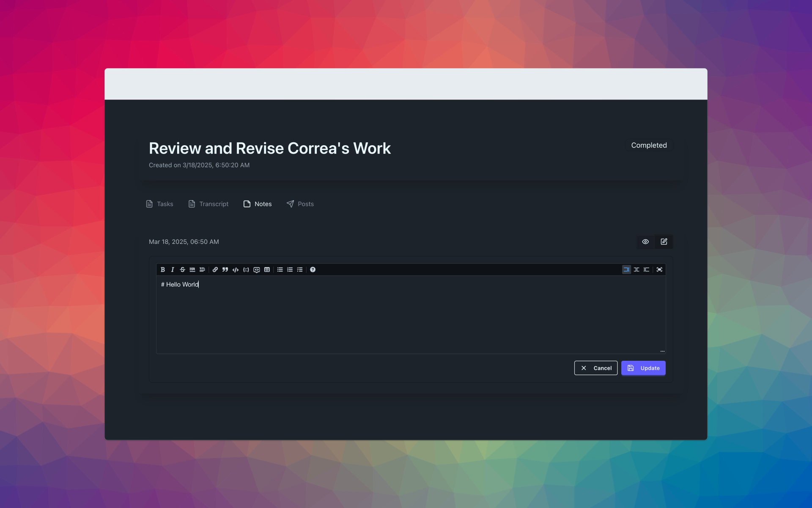
Task: Click the Update button to save the note
Action: click(x=643, y=368)
